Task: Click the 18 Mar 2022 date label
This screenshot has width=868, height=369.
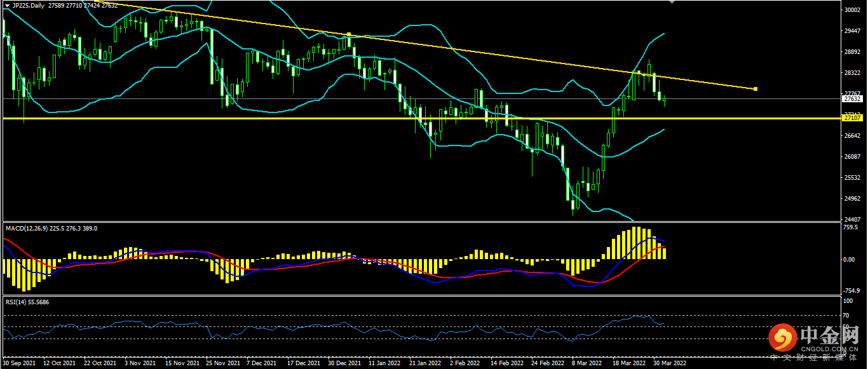Action: (628, 364)
